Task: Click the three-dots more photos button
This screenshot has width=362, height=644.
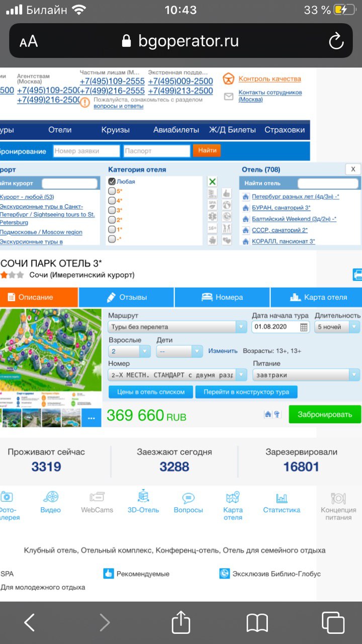Action: pyautogui.click(x=91, y=418)
